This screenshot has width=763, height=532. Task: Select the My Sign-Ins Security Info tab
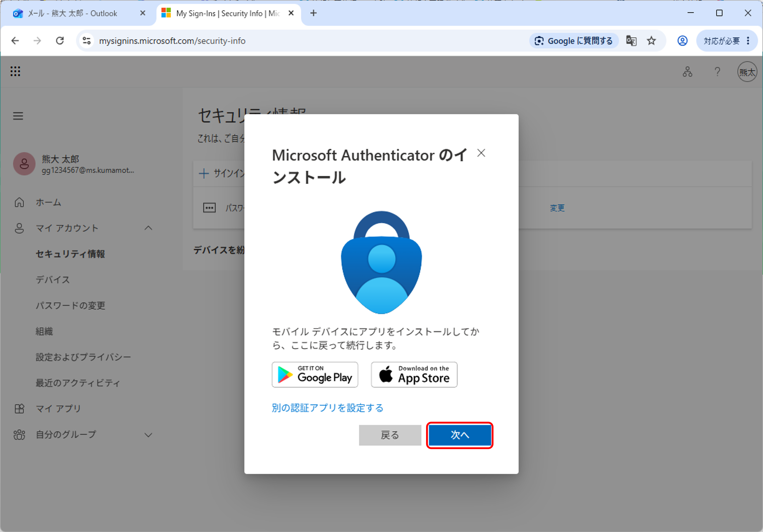pyautogui.click(x=229, y=13)
